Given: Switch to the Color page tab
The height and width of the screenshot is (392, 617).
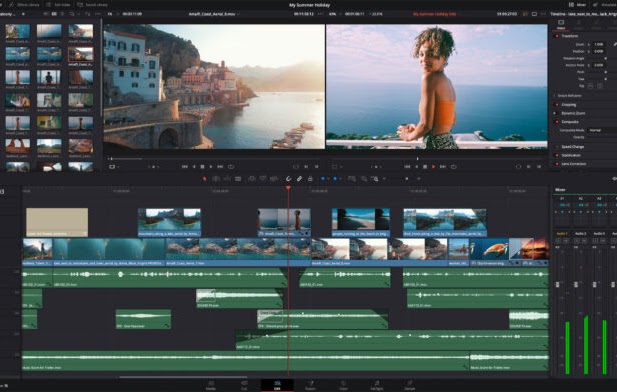Looking at the screenshot, I should tap(344, 385).
